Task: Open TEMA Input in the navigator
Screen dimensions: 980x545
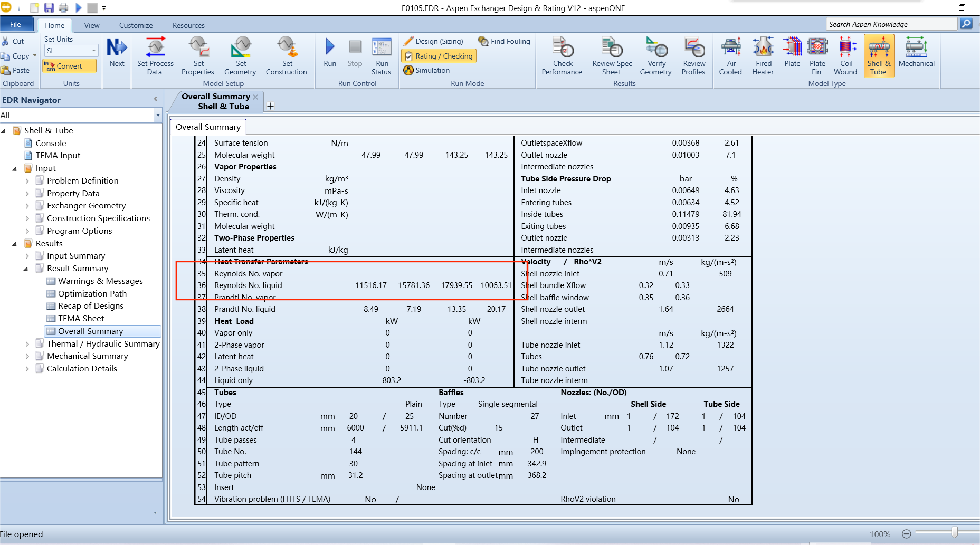Action: 58,156
